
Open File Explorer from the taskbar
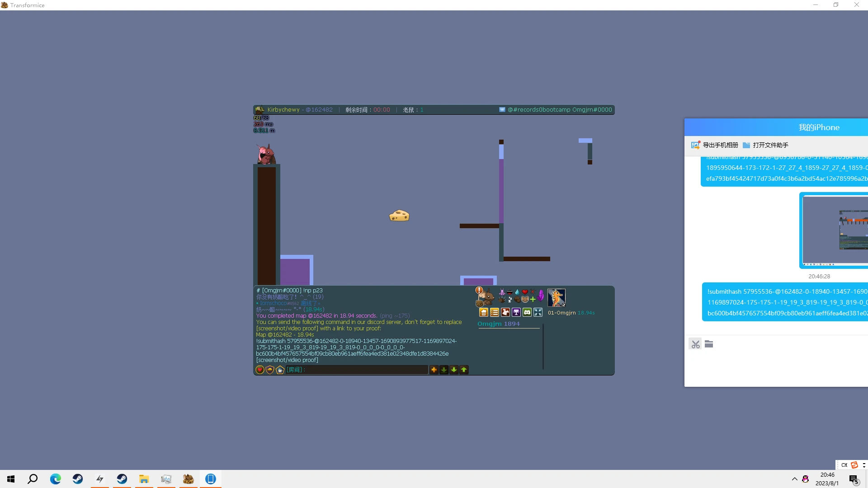click(x=144, y=479)
